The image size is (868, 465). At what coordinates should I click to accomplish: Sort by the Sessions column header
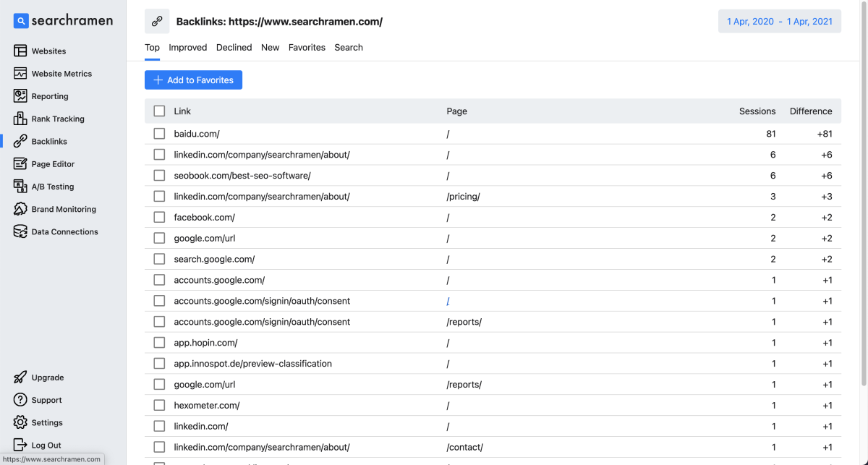pyautogui.click(x=757, y=111)
